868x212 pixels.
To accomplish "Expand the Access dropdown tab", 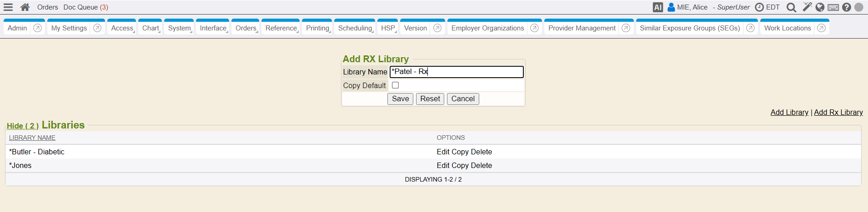I will (122, 28).
